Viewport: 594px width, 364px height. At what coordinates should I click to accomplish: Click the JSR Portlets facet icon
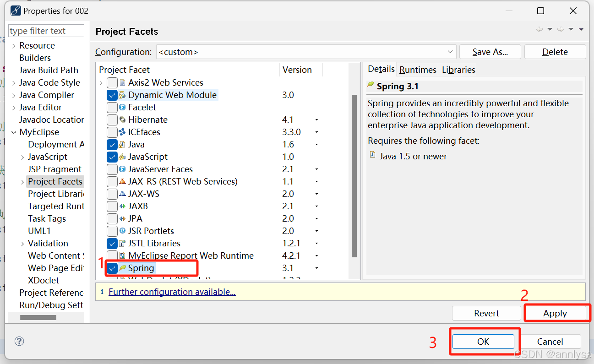click(x=122, y=231)
